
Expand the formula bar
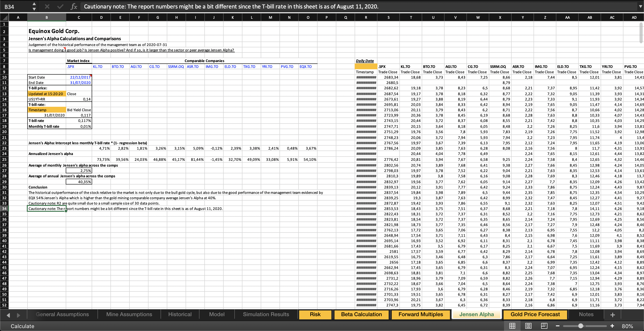(640, 6)
